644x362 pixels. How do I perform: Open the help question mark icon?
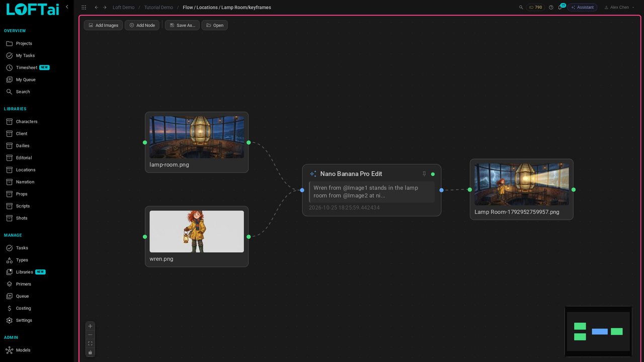[x=551, y=8]
